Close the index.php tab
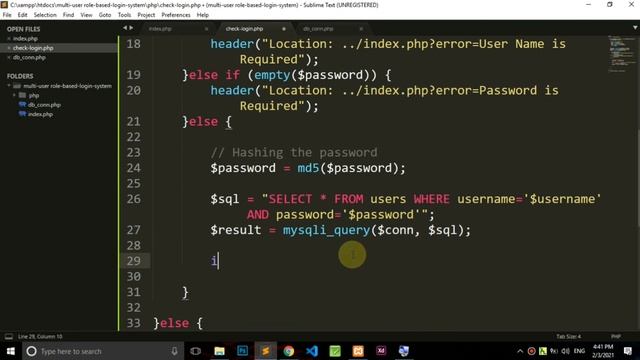Viewport: 640px width, 360px height. [206, 29]
